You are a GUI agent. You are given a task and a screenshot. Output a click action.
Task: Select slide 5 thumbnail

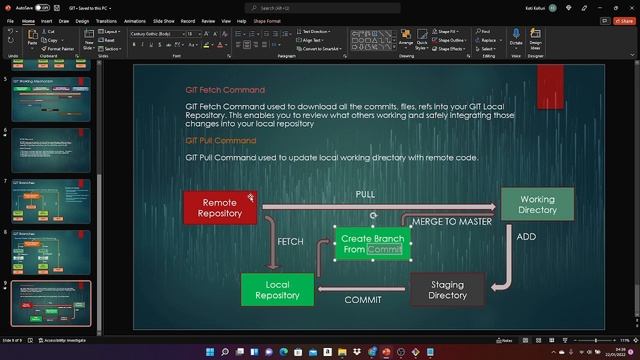click(x=51, y=99)
